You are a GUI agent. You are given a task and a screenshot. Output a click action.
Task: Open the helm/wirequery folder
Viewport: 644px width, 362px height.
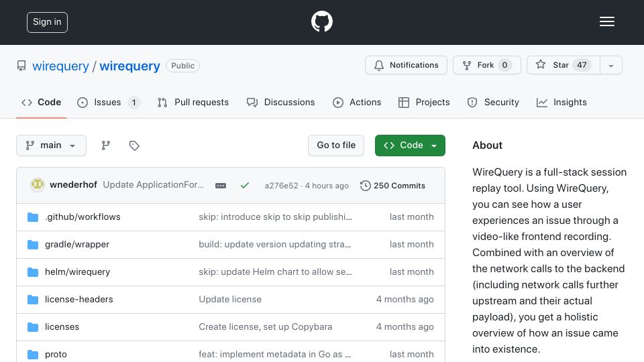[x=77, y=271]
